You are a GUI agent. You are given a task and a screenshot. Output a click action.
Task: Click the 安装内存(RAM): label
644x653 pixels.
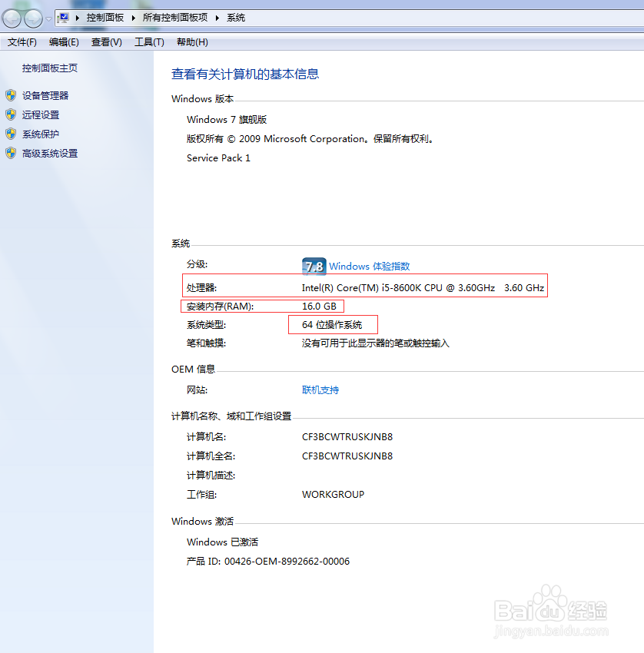click(x=220, y=306)
